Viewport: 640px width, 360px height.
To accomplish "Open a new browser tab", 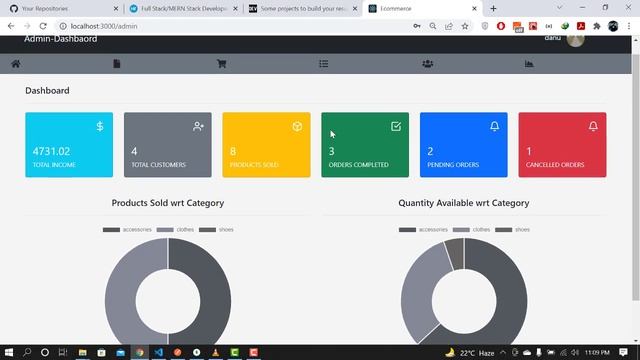I will coord(493,9).
